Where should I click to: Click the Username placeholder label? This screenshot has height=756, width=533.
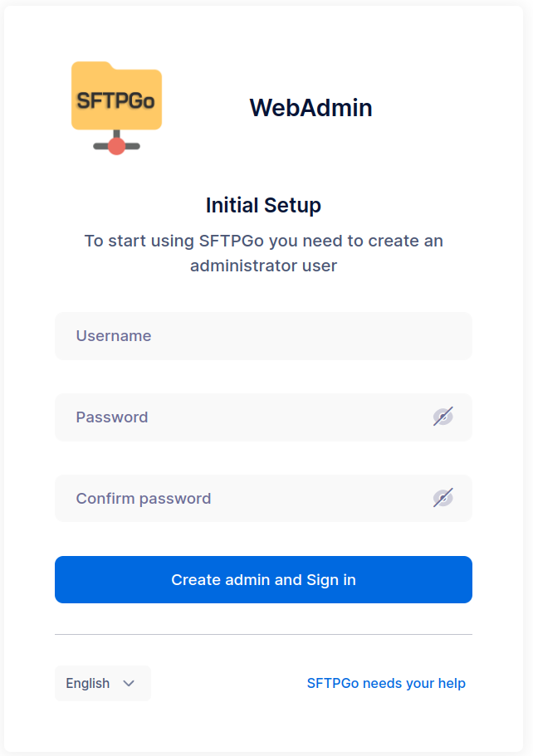pyautogui.click(x=114, y=336)
